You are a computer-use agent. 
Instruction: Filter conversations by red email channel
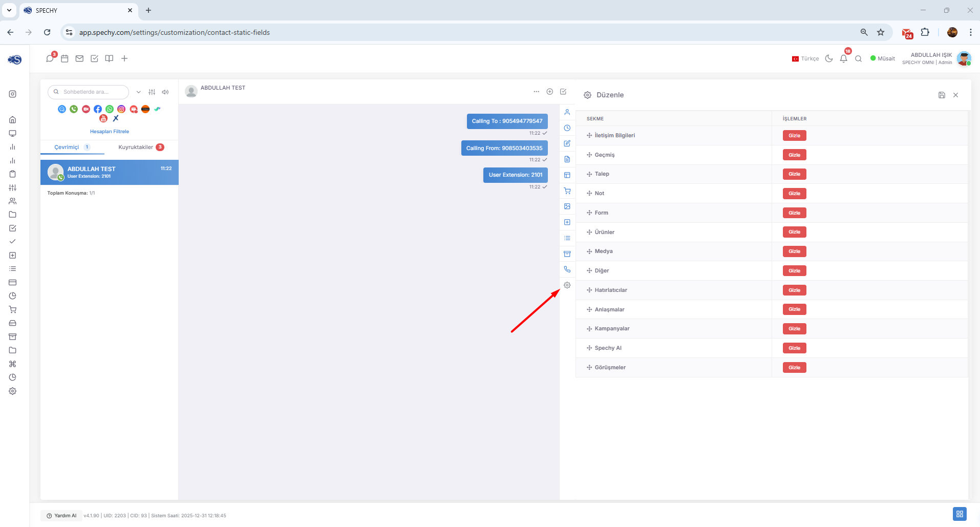[134, 109]
